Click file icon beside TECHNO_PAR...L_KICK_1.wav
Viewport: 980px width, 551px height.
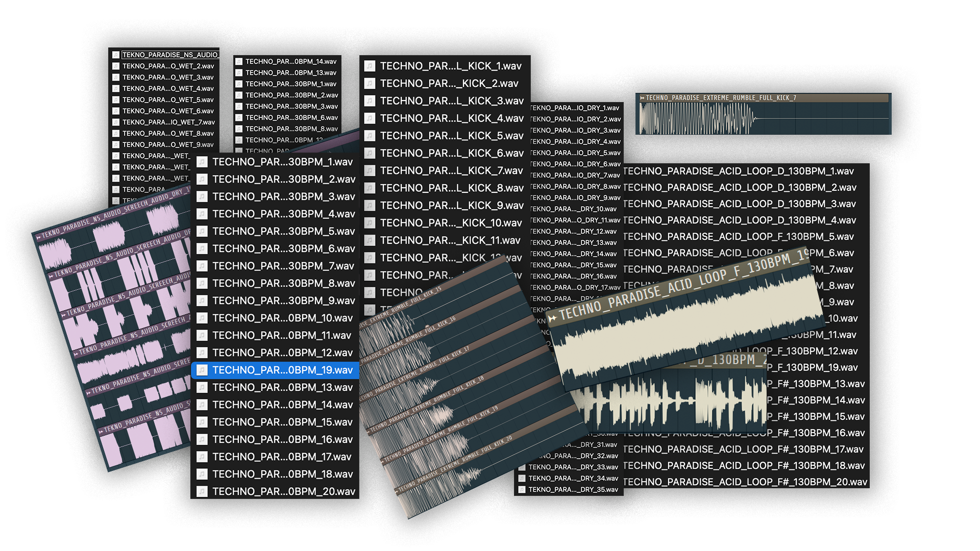(370, 66)
